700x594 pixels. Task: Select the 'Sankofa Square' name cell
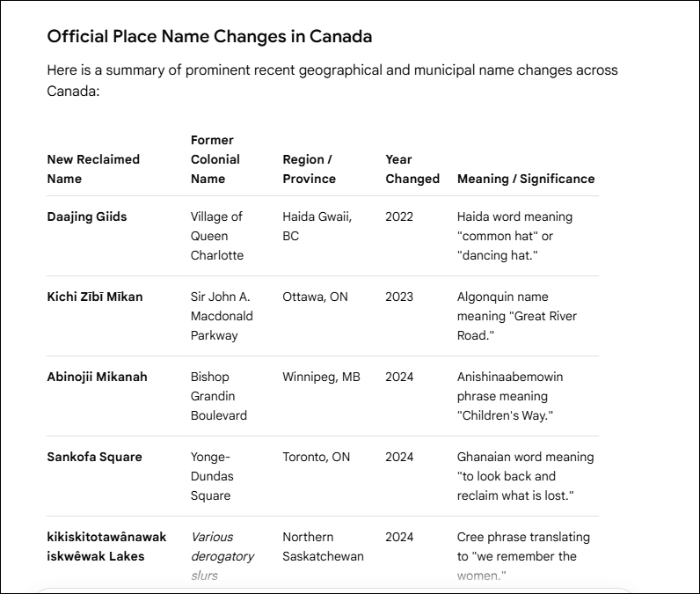click(x=94, y=457)
